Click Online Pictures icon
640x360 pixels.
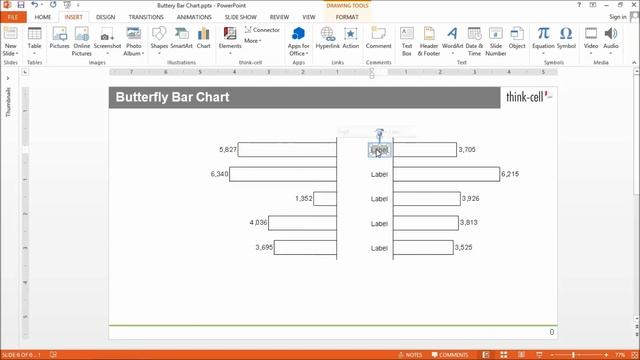(82, 34)
